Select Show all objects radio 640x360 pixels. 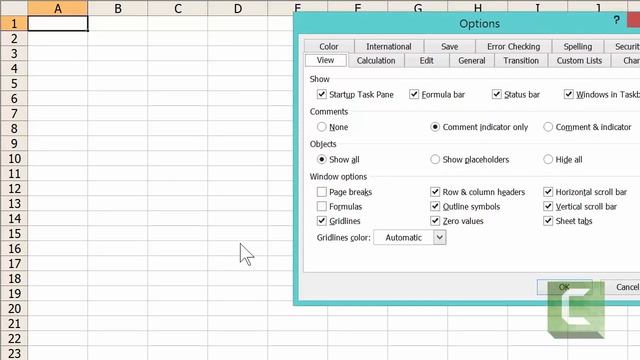[x=322, y=159]
